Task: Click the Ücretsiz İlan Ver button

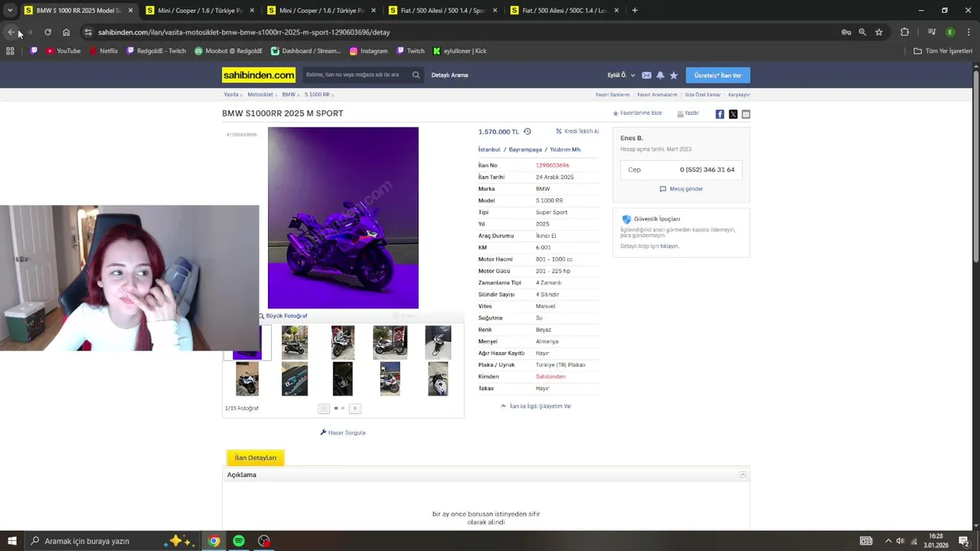Action: click(x=717, y=75)
